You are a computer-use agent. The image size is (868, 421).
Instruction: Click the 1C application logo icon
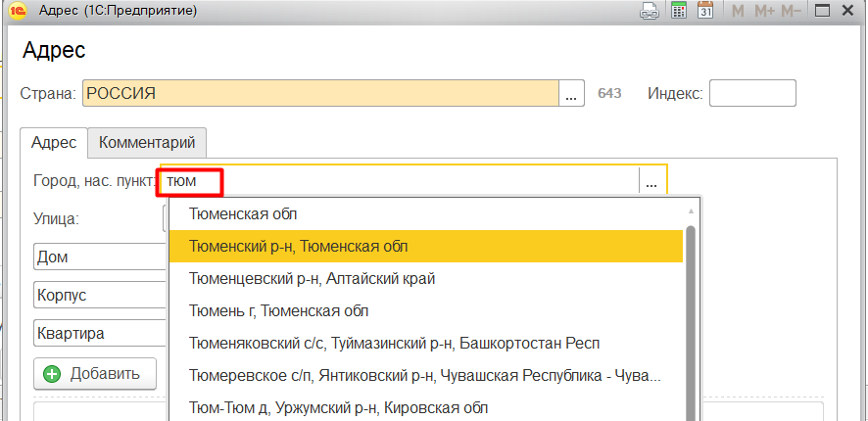[18, 12]
